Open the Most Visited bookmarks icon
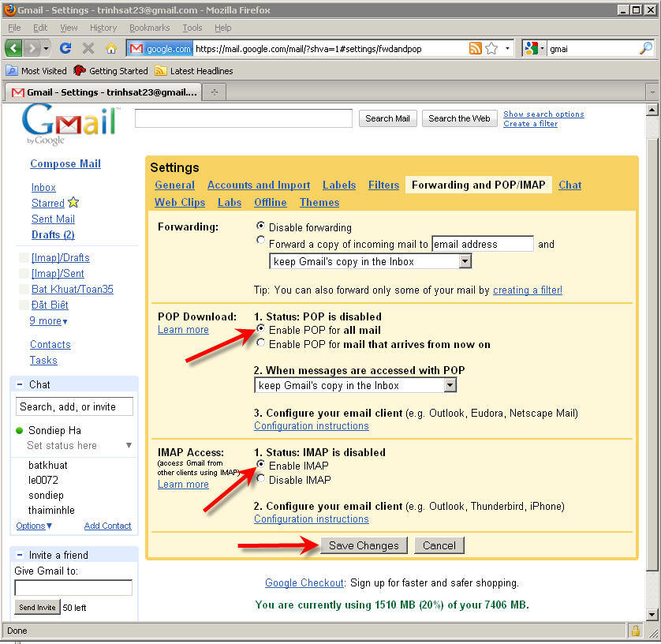 [12, 71]
